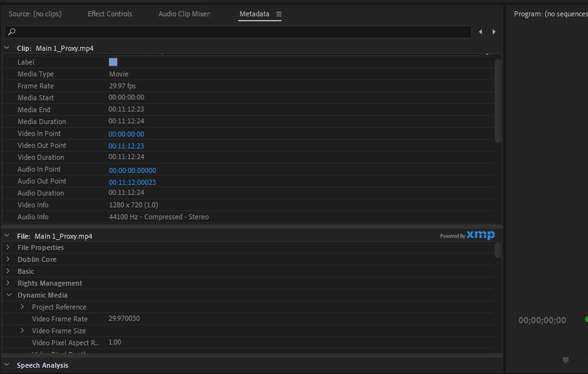588x374 pixels.
Task: Click inside the metadata search field
Action: point(251,31)
